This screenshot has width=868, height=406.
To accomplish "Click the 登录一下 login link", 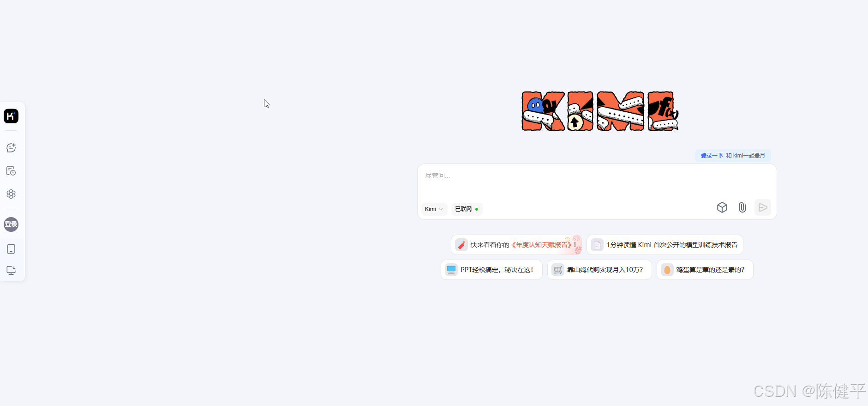I will click(x=712, y=156).
